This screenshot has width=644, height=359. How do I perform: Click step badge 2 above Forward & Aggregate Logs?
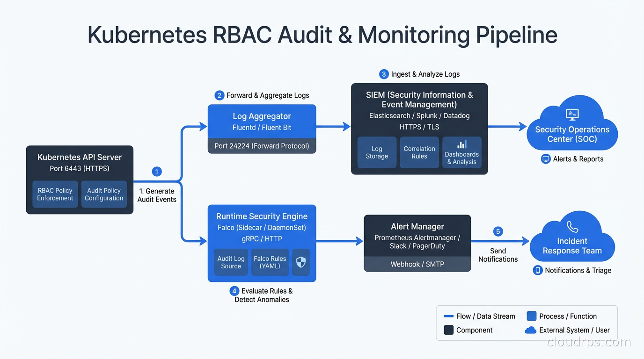click(220, 95)
